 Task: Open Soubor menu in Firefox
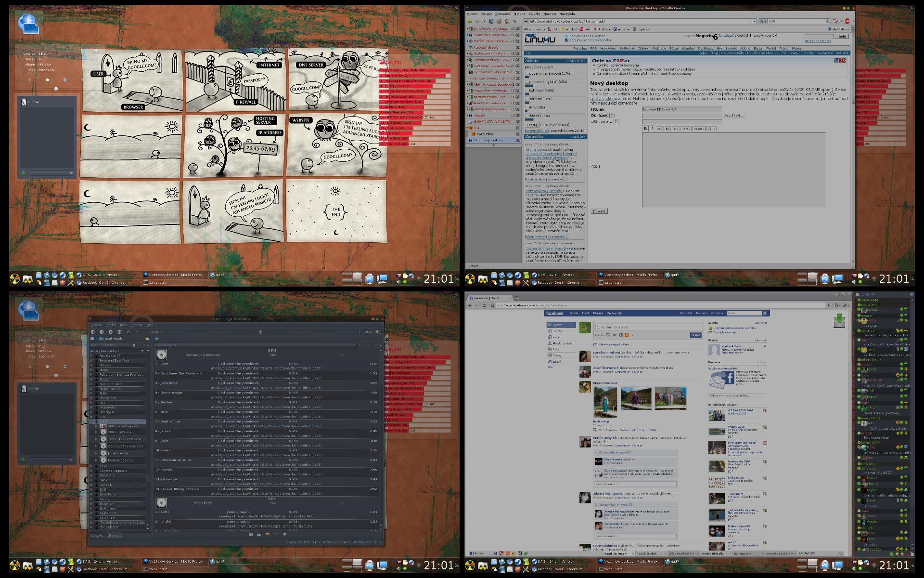(x=473, y=14)
